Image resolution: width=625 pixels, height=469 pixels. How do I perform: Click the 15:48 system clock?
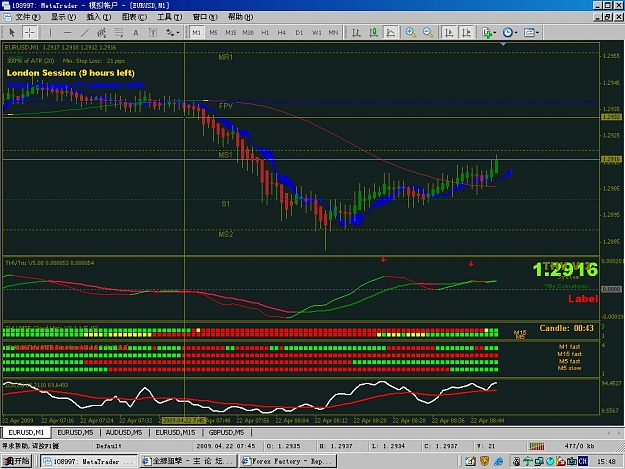click(606, 461)
